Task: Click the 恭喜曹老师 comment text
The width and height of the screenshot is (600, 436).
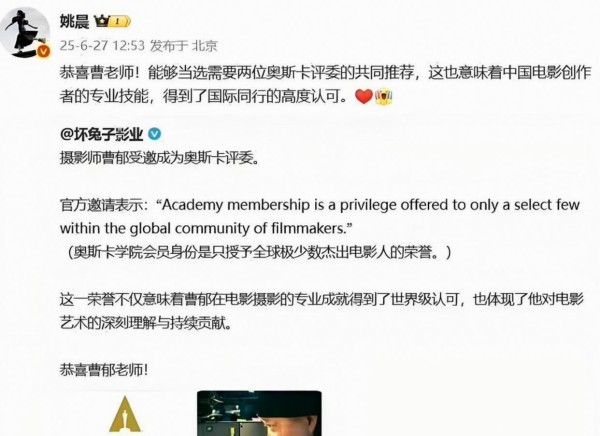Action: (x=326, y=84)
